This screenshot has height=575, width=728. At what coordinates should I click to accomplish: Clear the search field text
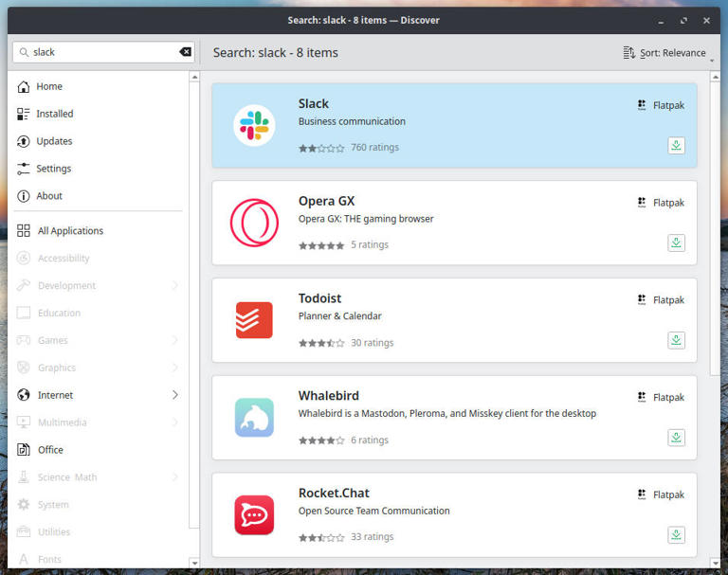pyautogui.click(x=186, y=52)
